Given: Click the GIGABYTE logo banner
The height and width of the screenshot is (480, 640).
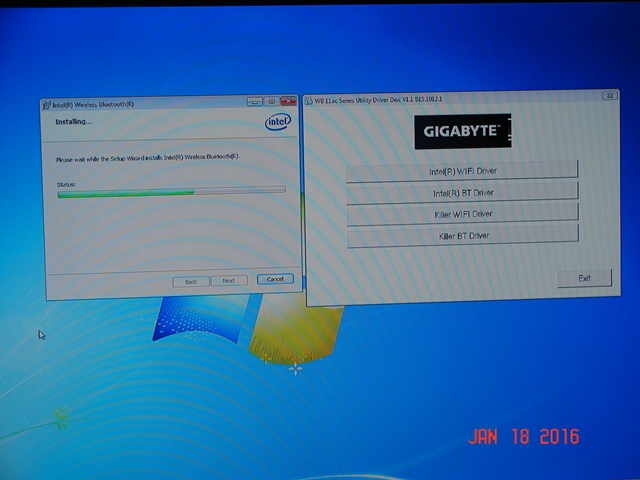Looking at the screenshot, I should click(x=462, y=131).
